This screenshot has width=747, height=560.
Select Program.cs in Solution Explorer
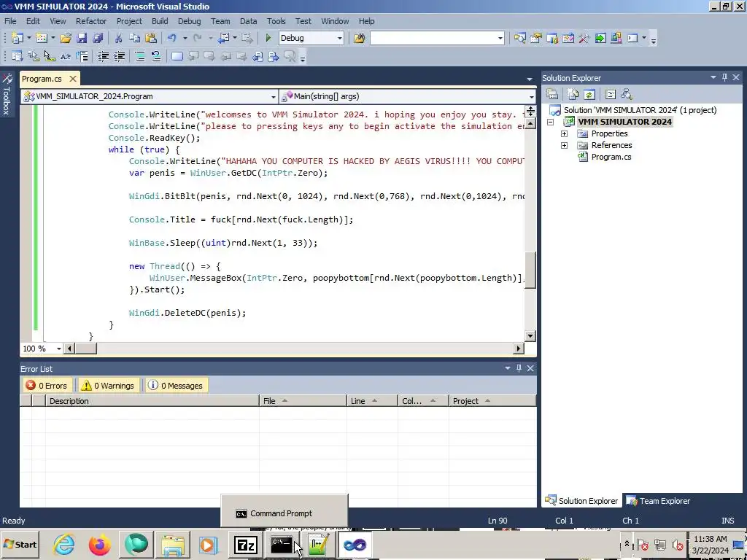pyautogui.click(x=611, y=157)
